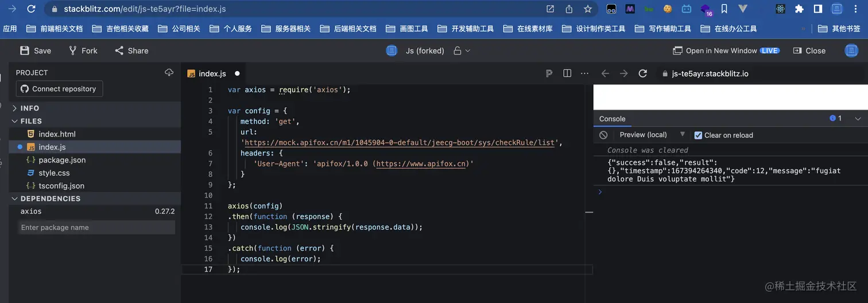Click Open in New Window
Viewport: 868px width, 303px height.
pyautogui.click(x=726, y=50)
